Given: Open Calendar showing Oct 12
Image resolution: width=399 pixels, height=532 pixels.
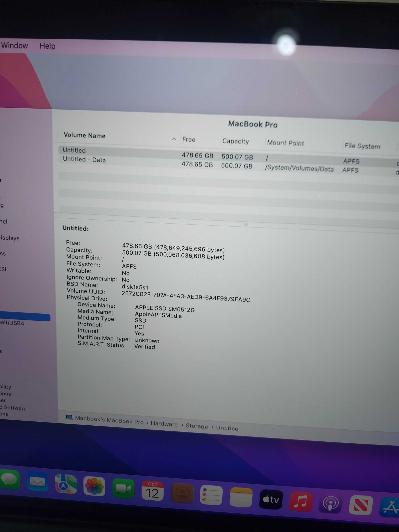Looking at the screenshot, I should [x=153, y=491].
